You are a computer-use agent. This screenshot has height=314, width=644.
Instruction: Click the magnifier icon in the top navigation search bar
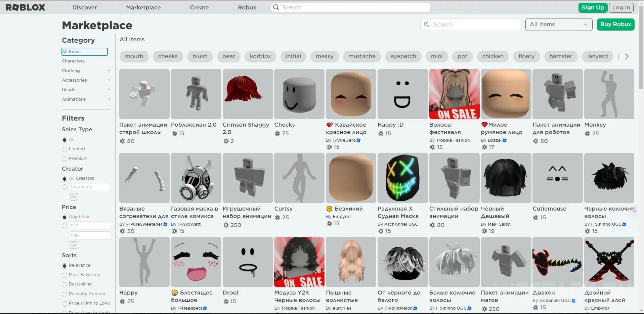click(x=276, y=7)
